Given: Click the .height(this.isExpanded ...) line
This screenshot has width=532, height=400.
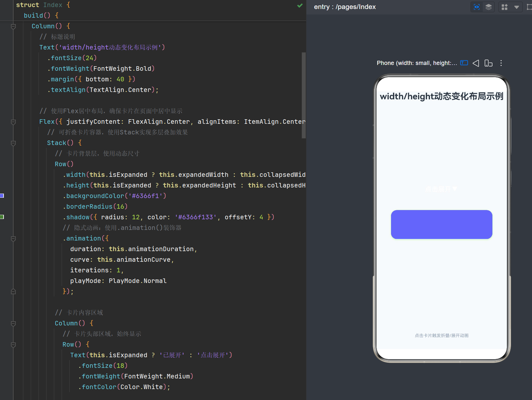Looking at the screenshot, I should pyautogui.click(x=184, y=185).
